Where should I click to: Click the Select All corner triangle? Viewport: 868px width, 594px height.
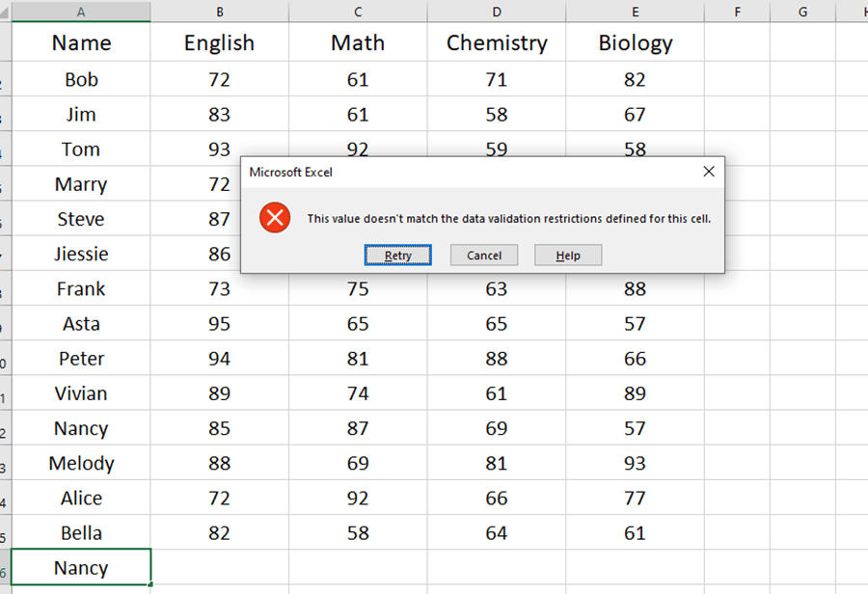tap(5, 13)
